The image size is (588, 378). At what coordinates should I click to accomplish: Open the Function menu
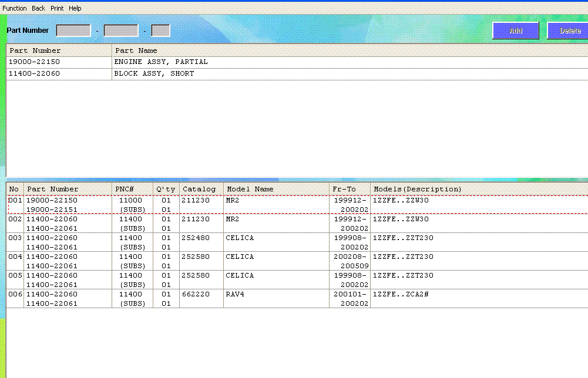pos(15,8)
